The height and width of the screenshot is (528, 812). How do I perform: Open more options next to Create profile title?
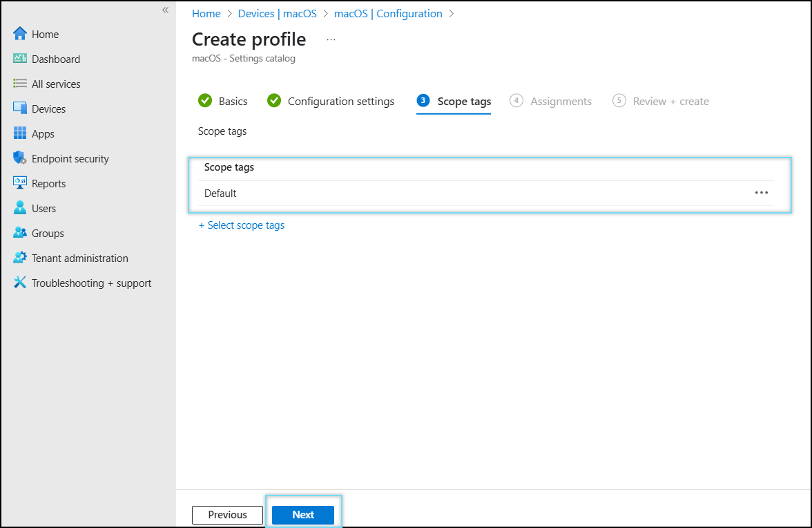click(x=331, y=39)
